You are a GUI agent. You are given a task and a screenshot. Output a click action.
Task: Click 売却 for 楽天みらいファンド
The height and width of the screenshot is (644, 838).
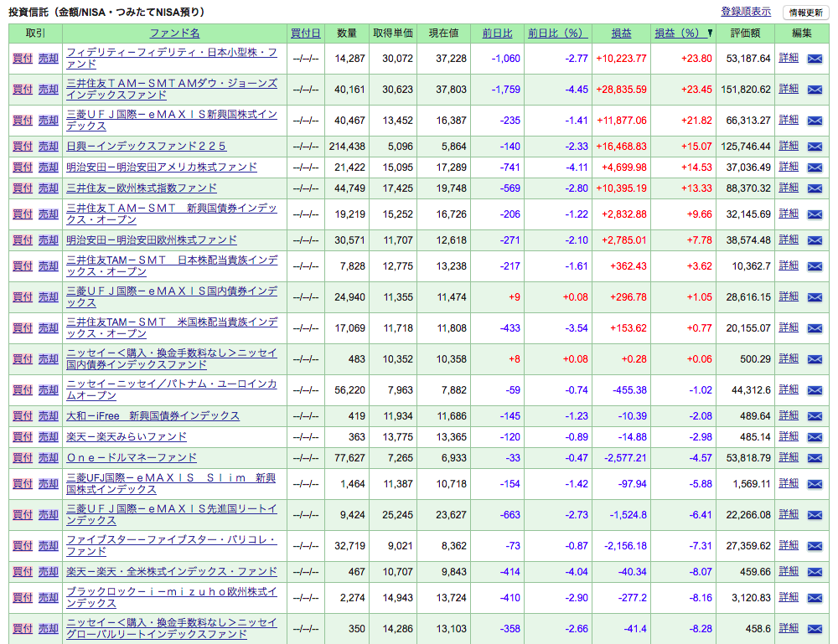tap(48, 437)
